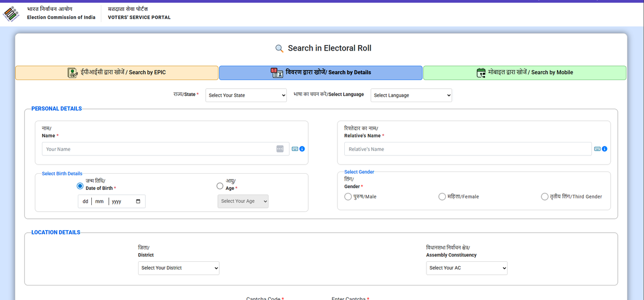Viewport: 644px width, 300px height.
Task: Click the magnifier icon beside Search in Electoral Roll
Action: pyautogui.click(x=279, y=48)
